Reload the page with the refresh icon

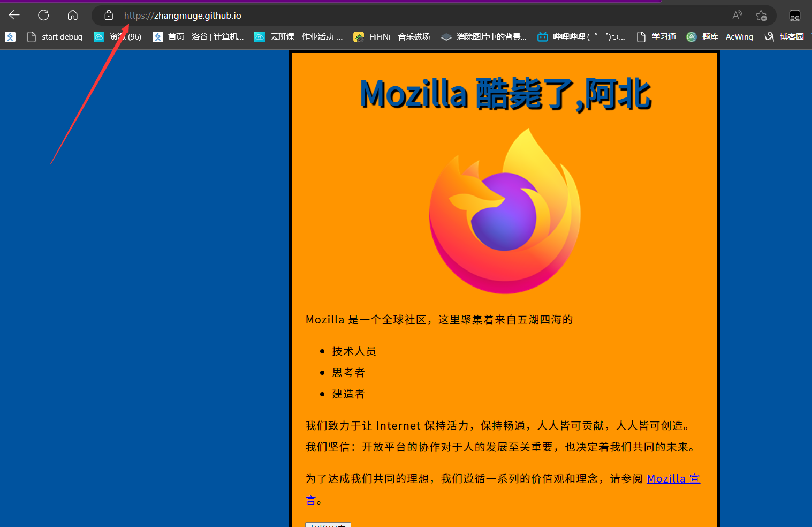(x=43, y=15)
